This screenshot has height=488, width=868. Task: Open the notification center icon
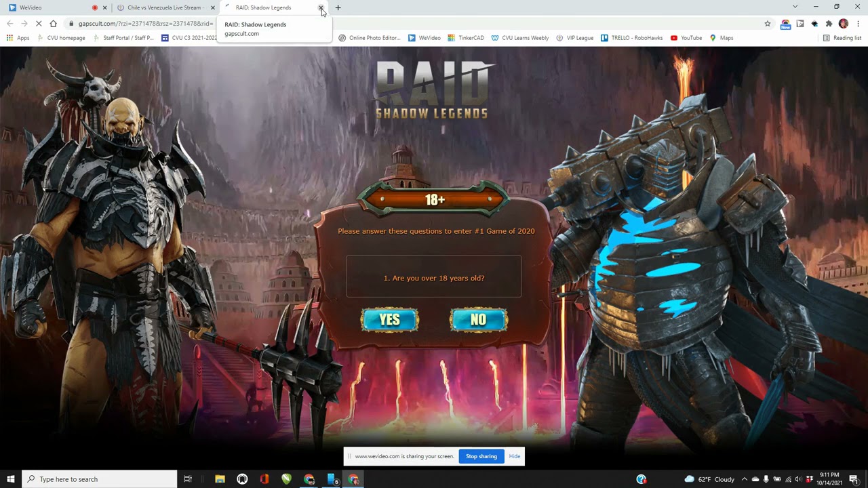[x=854, y=479]
